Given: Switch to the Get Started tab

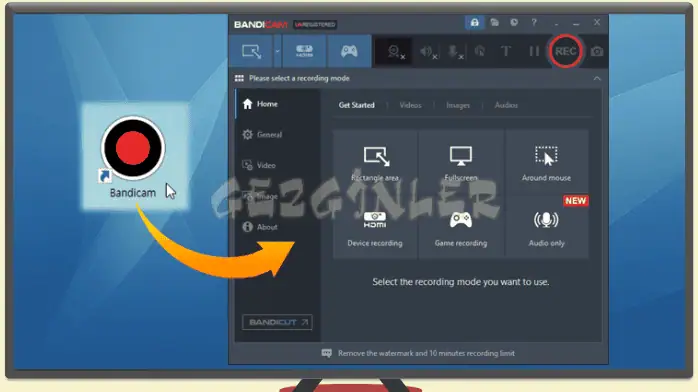Looking at the screenshot, I should click(x=357, y=105).
